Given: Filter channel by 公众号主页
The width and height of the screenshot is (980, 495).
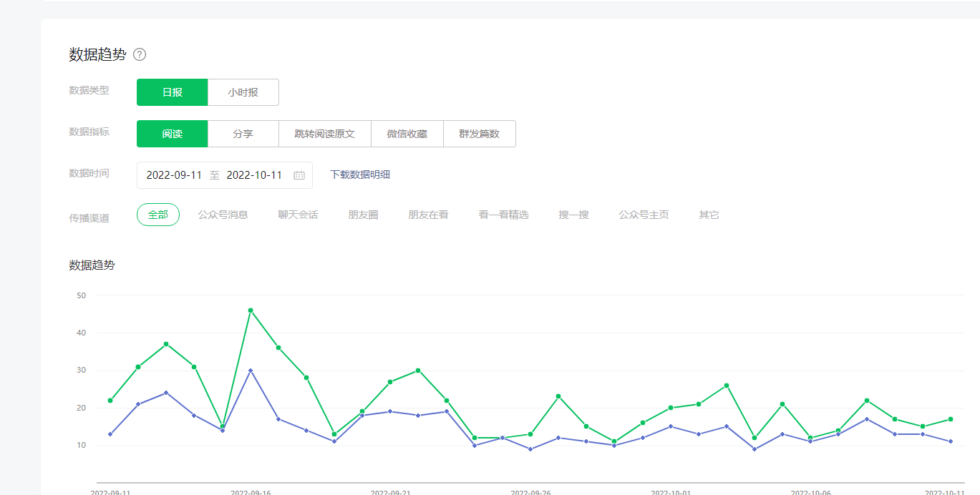Looking at the screenshot, I should coord(644,215).
